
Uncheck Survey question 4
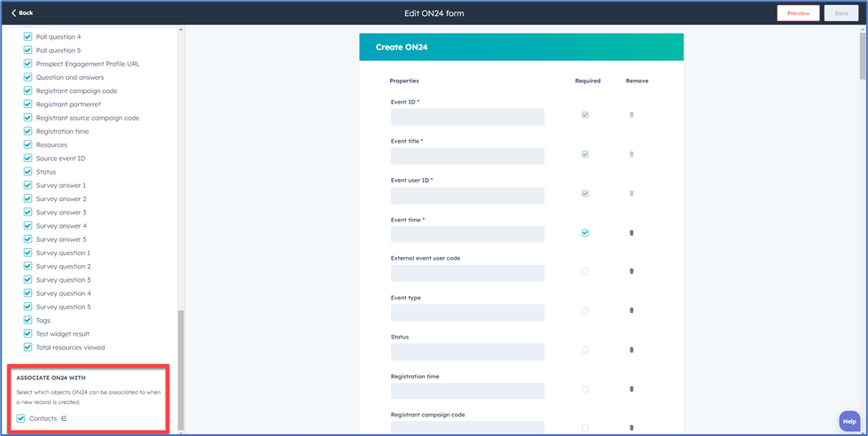[x=27, y=293]
